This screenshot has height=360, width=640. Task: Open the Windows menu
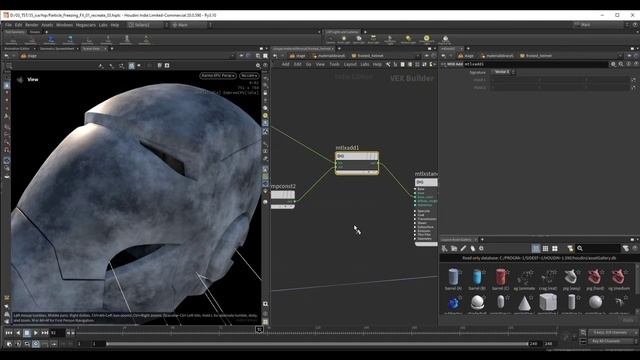click(x=64, y=25)
